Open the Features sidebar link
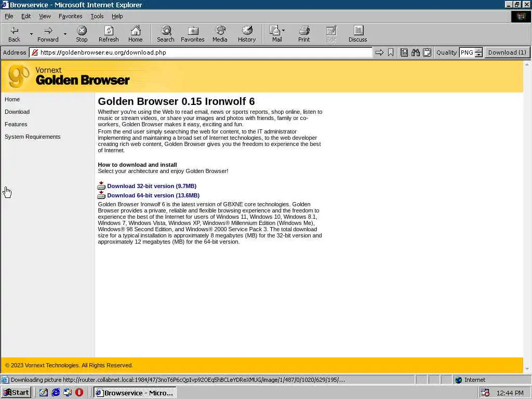532x399 pixels. [16, 124]
